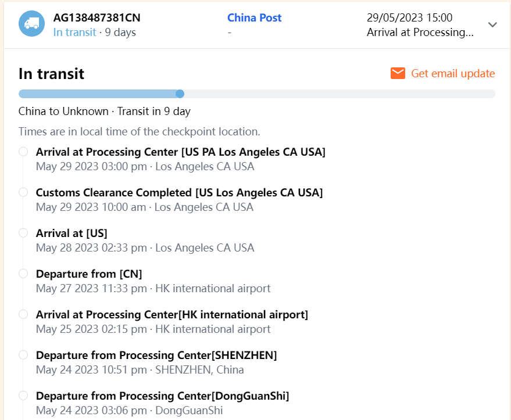Click the DongGuanShi departure checkpoint marker

pos(23,396)
